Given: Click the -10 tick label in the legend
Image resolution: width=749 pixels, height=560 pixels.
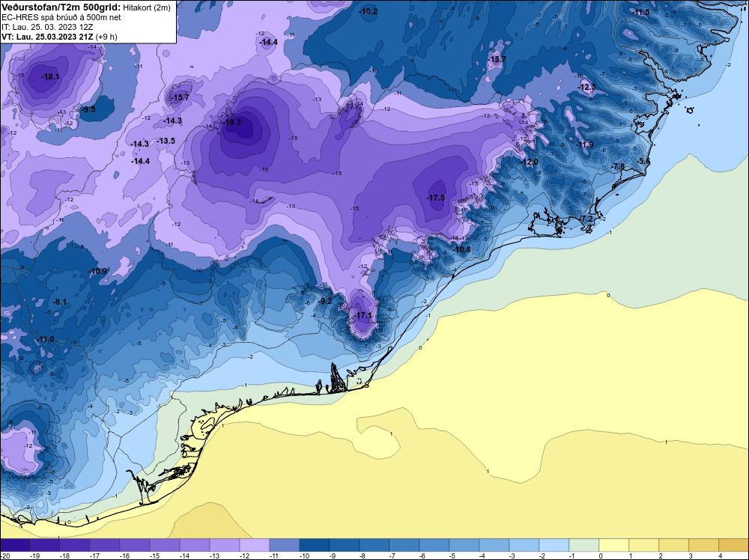Looking at the screenshot, I should pos(304,556).
